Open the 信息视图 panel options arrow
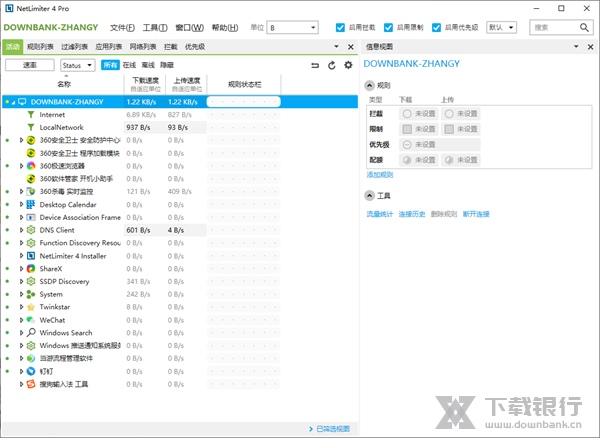This screenshot has width=600, height=438. (x=576, y=47)
